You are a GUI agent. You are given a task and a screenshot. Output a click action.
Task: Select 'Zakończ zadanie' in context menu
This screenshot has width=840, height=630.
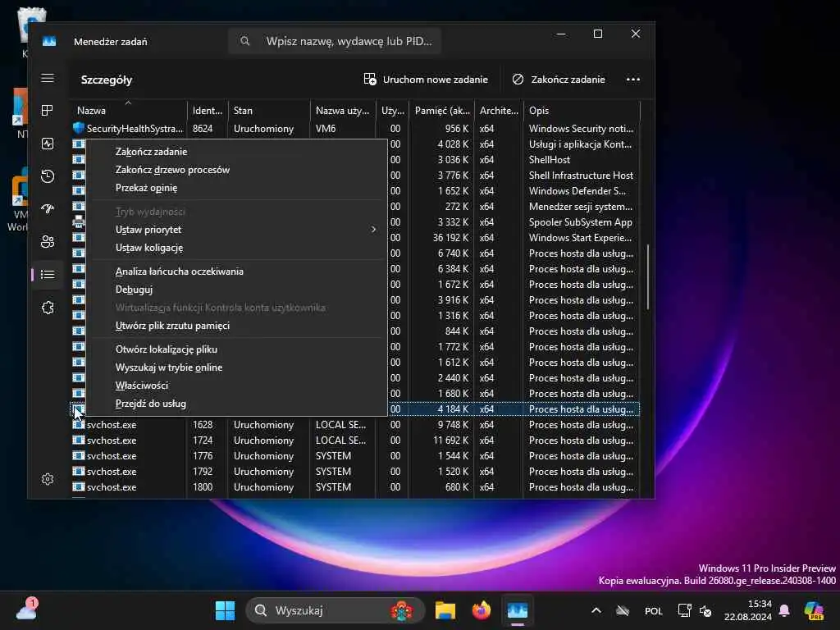pos(236,152)
